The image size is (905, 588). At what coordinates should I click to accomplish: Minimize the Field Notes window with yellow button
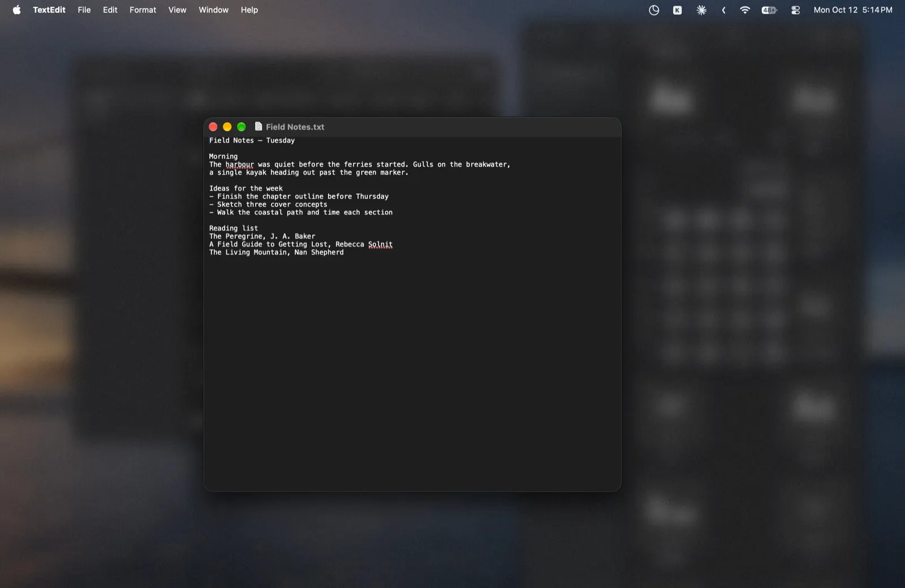coord(227,127)
